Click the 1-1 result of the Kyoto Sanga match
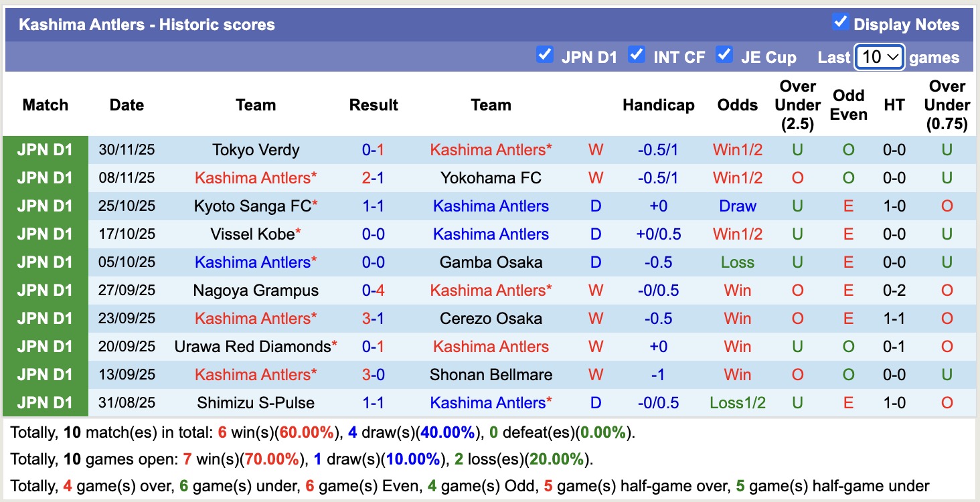Screen dimensions: 980x502 click(373, 206)
